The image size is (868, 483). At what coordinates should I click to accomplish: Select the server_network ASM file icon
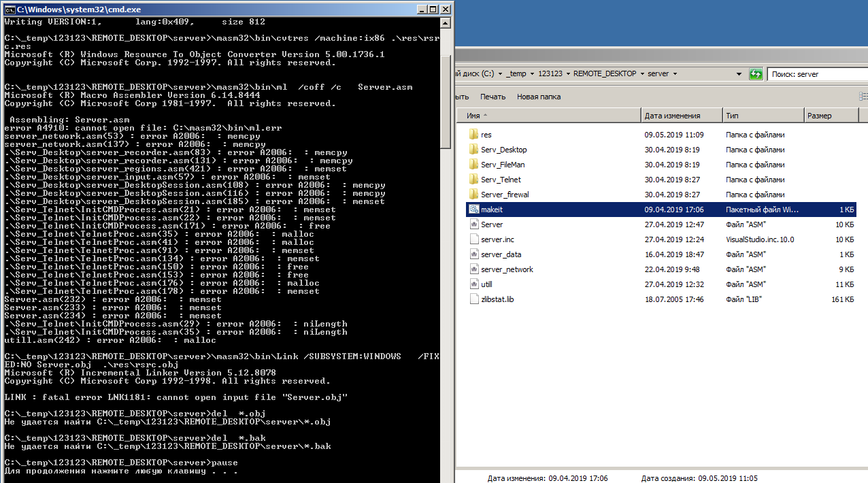(474, 269)
